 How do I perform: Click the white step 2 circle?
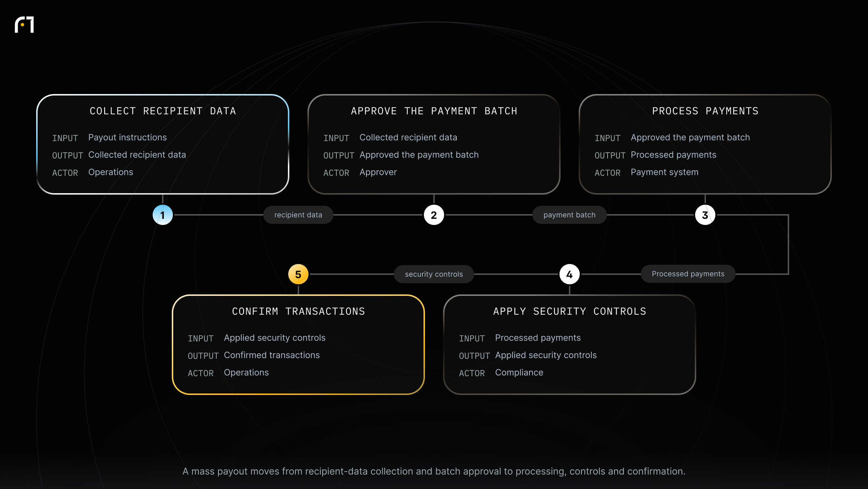pos(434,215)
